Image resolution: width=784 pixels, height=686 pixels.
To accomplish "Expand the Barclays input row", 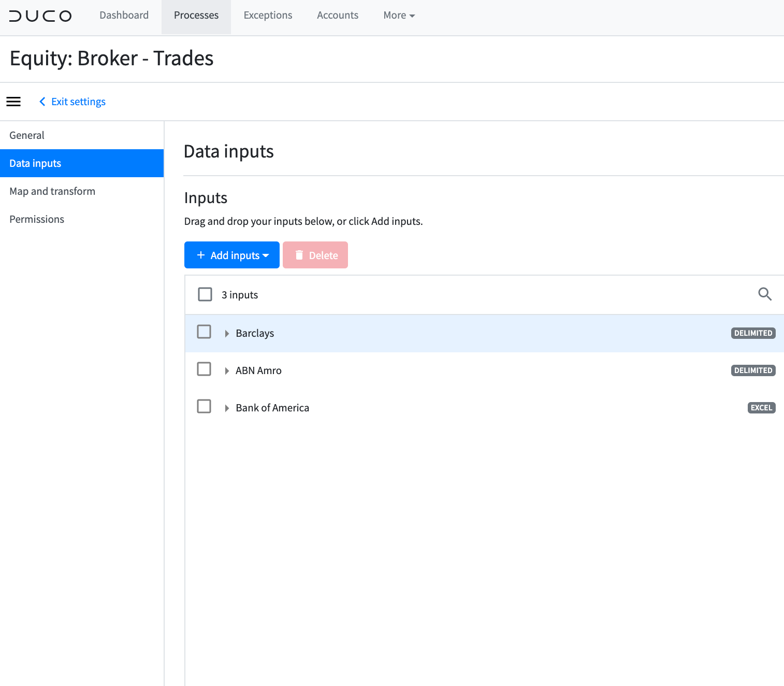I will tap(227, 333).
